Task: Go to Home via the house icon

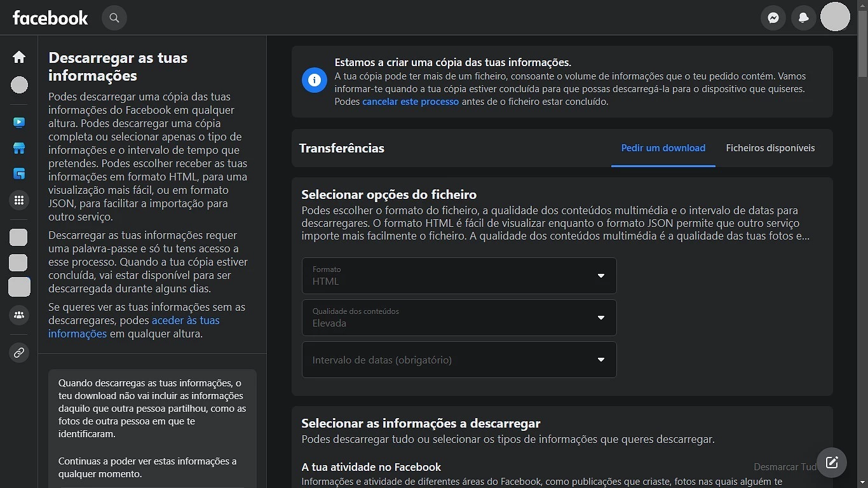Action: pyautogui.click(x=19, y=57)
